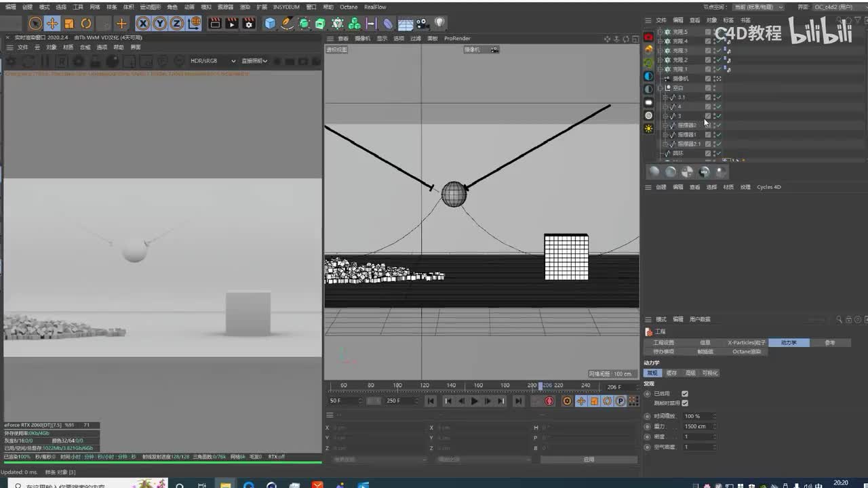Open the RealFlow menu
The width and height of the screenshot is (868, 488).
pyautogui.click(x=375, y=7)
